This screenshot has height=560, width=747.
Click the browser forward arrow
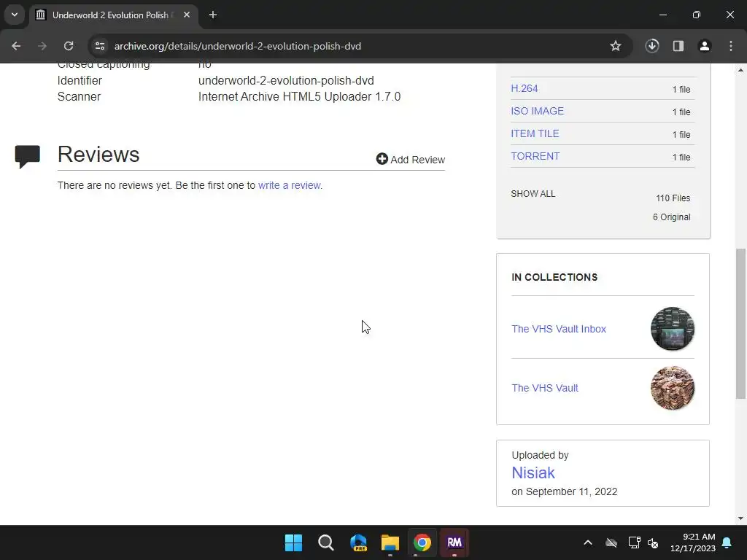pos(42,46)
